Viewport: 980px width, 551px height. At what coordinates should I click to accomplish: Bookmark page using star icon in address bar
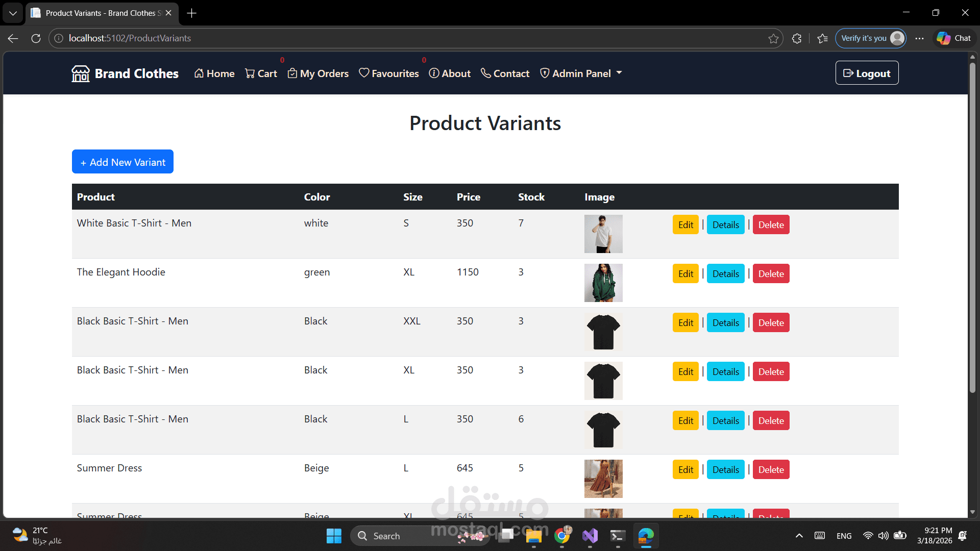click(x=773, y=38)
